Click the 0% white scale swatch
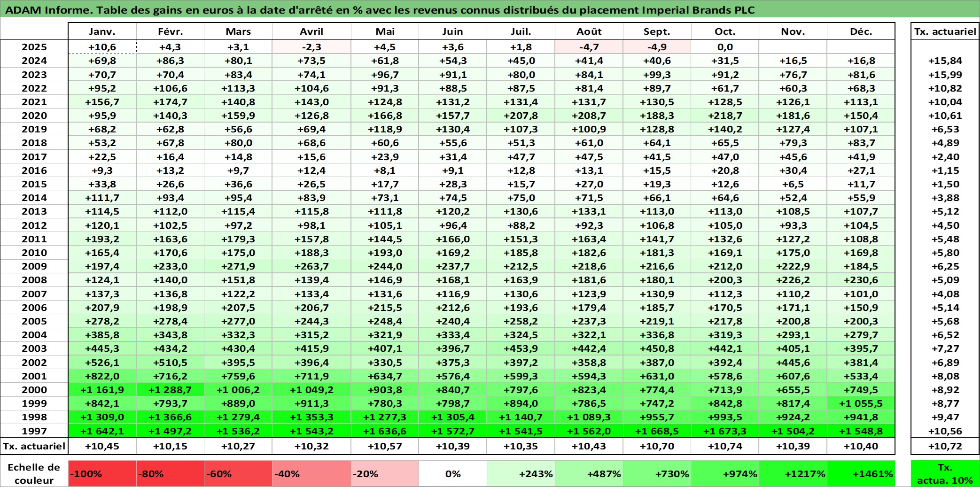980x487 pixels. pyautogui.click(x=453, y=473)
